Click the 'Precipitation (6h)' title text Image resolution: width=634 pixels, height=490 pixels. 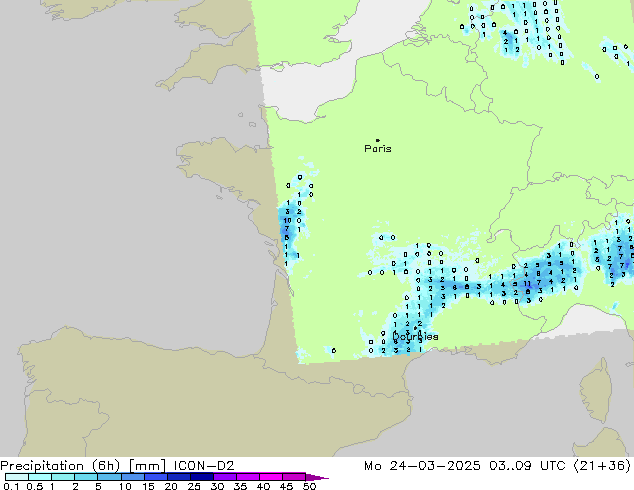(x=60, y=466)
